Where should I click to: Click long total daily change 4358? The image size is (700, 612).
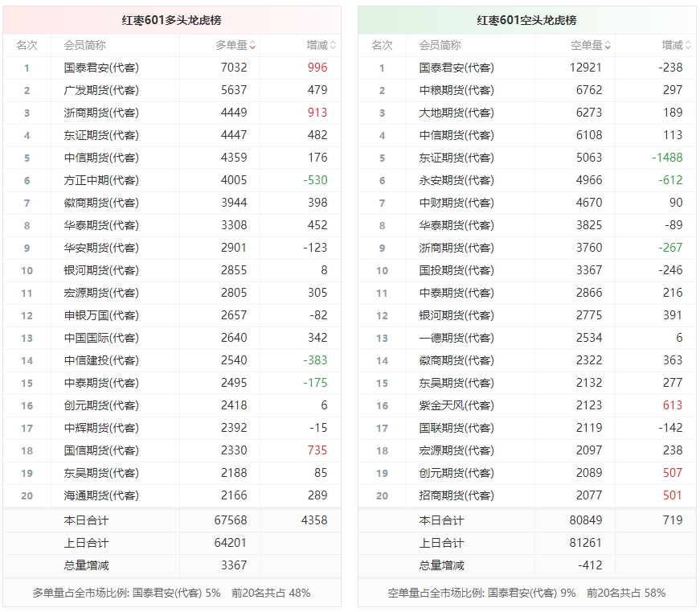(314, 520)
